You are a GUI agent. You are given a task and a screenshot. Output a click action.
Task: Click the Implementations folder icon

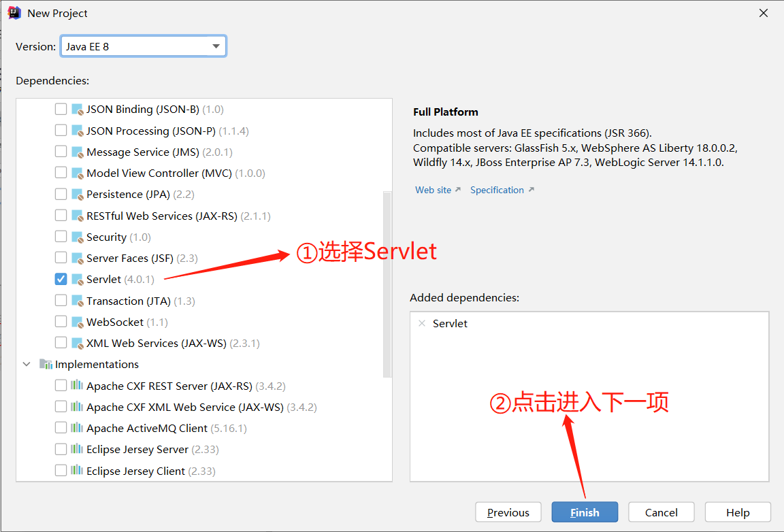(x=46, y=364)
